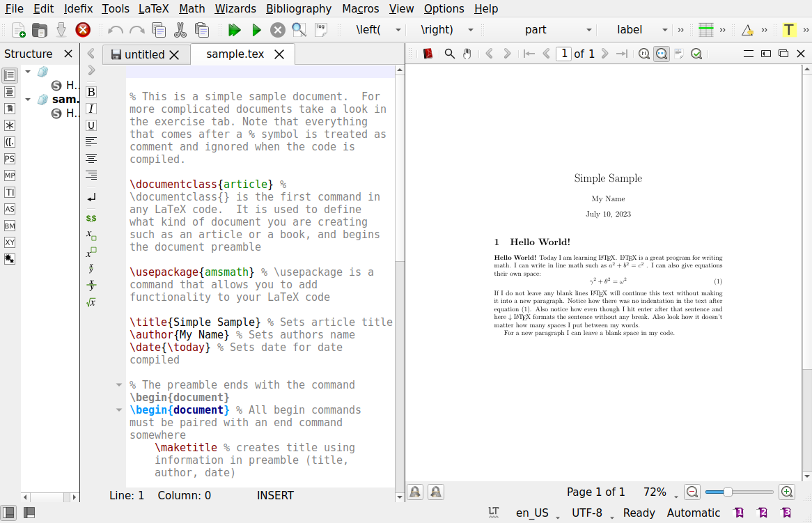
Task: Go to the last page in the PDF viewer
Action: (x=621, y=54)
